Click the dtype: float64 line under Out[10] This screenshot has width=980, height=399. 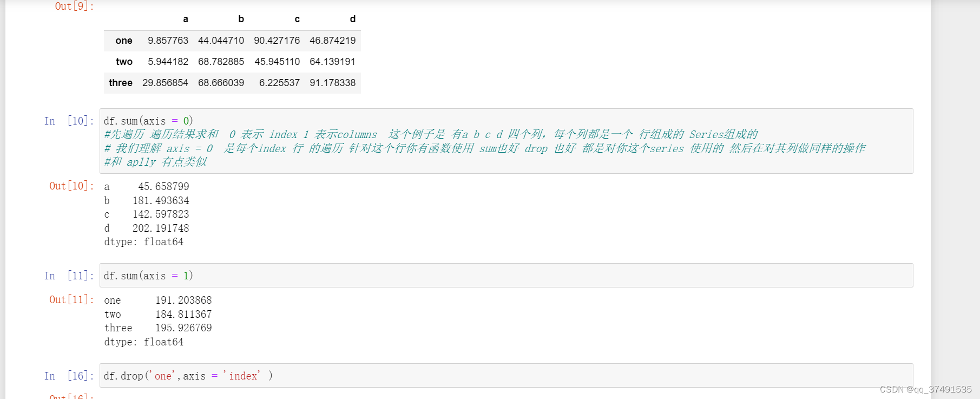tap(144, 242)
